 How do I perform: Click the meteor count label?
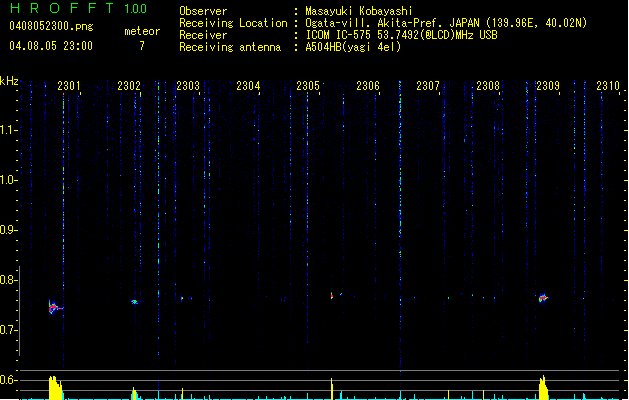tap(142, 31)
